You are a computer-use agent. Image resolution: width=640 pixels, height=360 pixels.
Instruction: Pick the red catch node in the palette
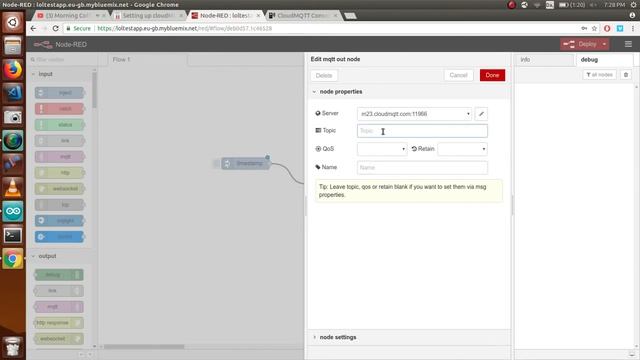(x=60, y=109)
